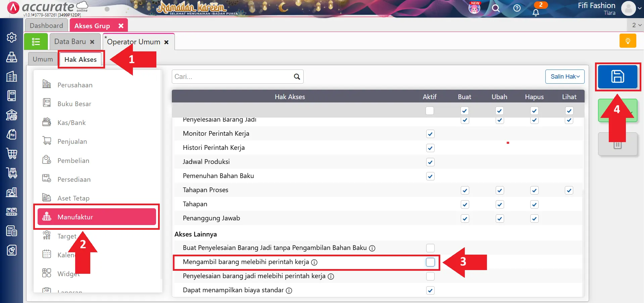
Task: Open the tax documents module in the sidebar
Action: [x=11, y=231]
